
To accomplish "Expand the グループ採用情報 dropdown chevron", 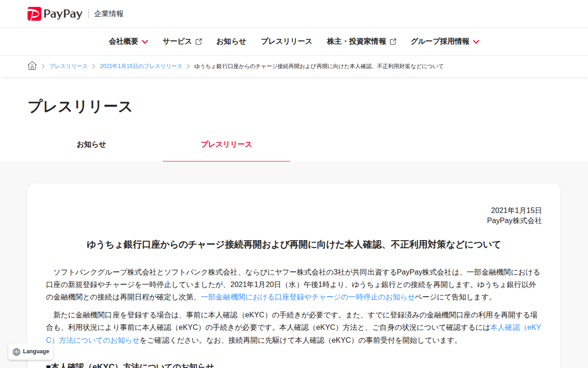I will pyautogui.click(x=476, y=42).
